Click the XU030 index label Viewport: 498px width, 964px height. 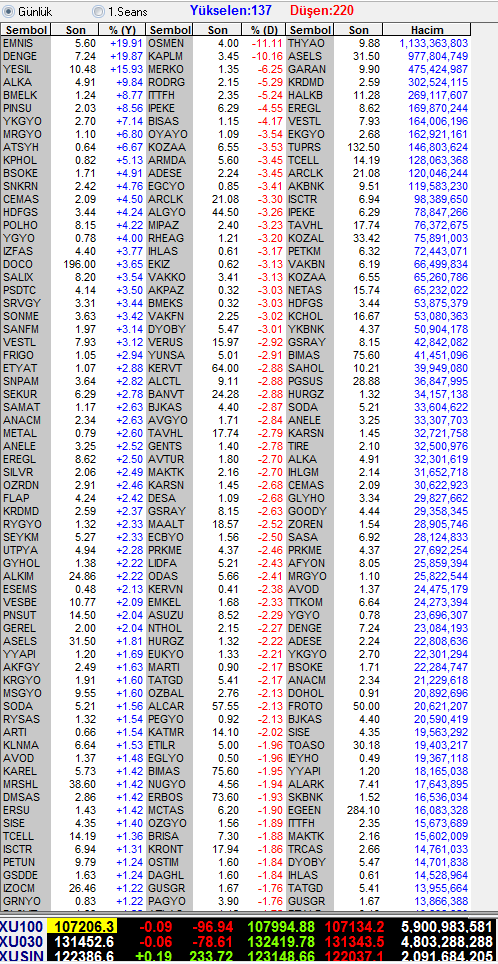(x=22, y=941)
